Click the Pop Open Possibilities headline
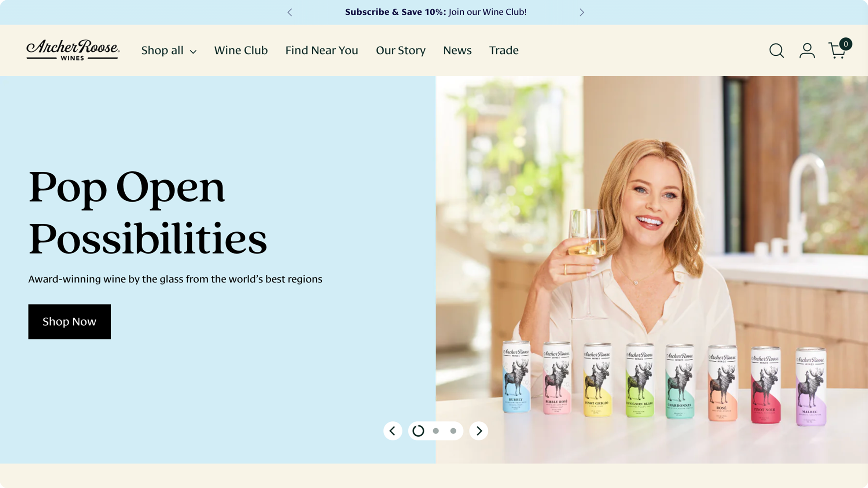This screenshot has height=488, width=868. (148, 213)
